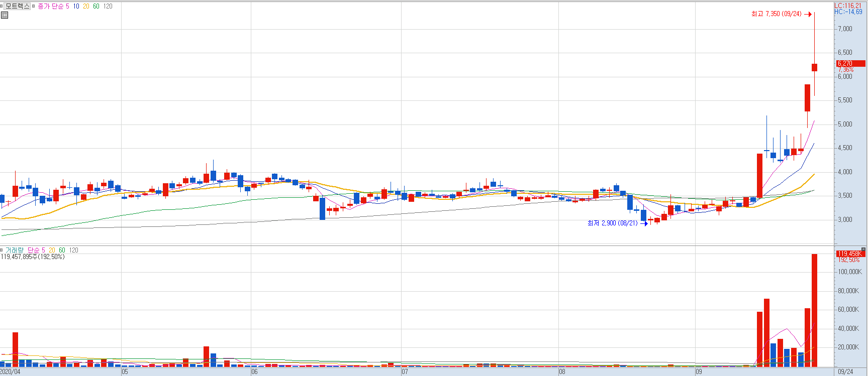Image resolution: width=868 pixels, height=376 pixels.
Task: Click the 09 month axis marker
Action: (699, 372)
